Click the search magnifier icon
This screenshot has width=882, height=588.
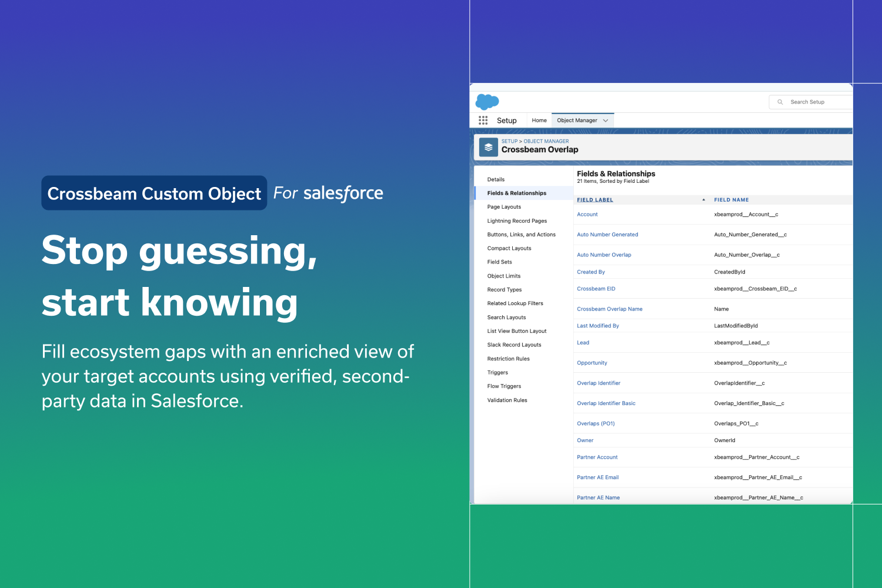(x=780, y=102)
